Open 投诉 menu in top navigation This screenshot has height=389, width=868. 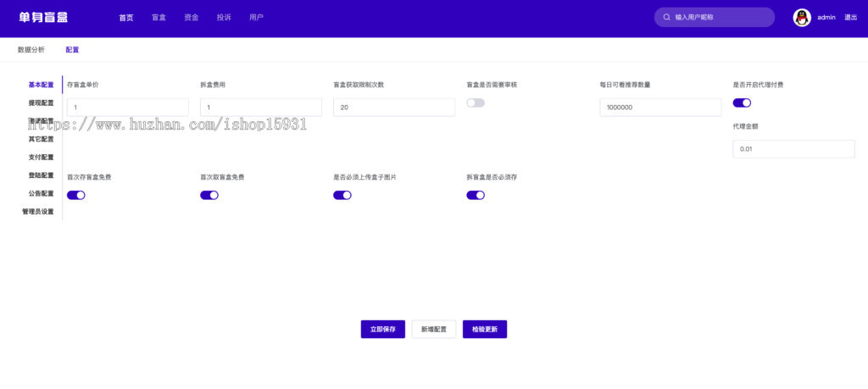click(224, 18)
